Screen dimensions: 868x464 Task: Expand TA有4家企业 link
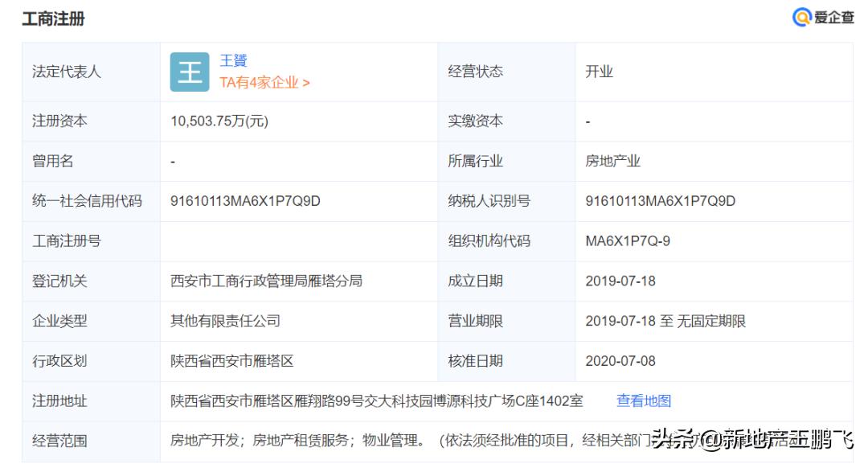coord(264,83)
